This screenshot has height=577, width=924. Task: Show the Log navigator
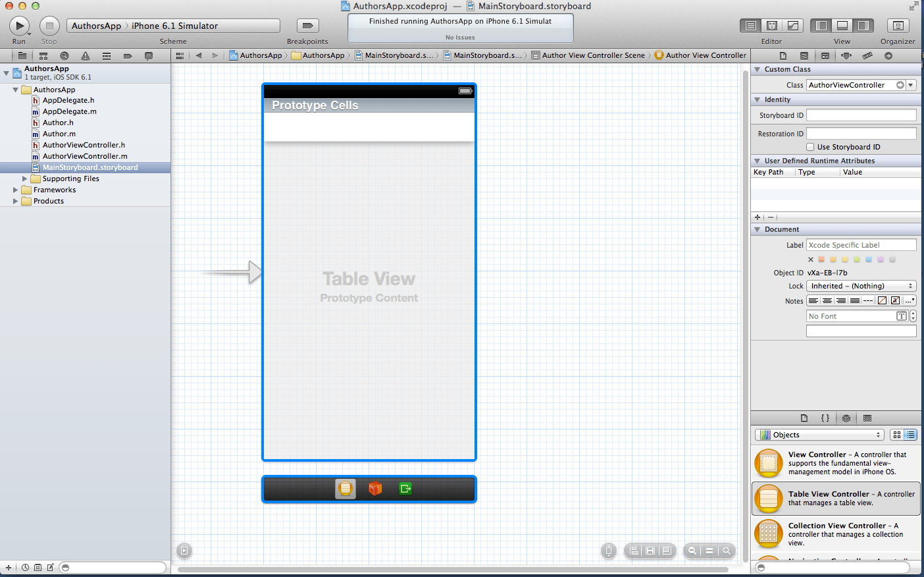[x=149, y=56]
